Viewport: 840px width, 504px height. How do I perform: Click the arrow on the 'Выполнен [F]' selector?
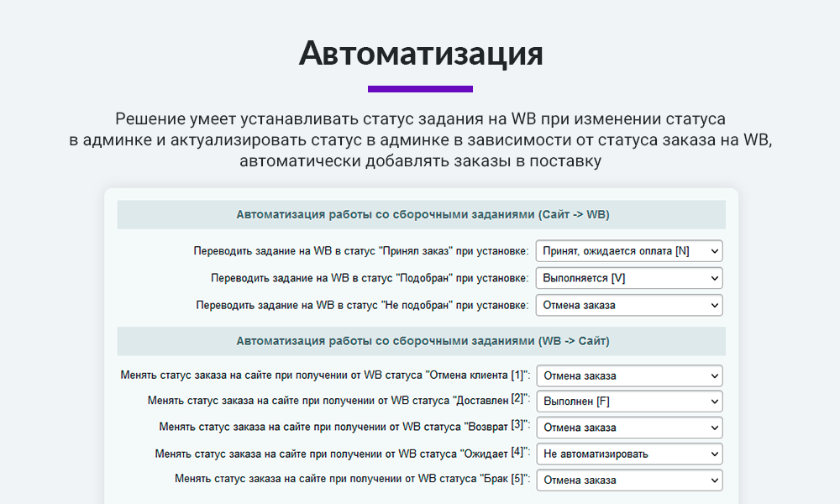click(714, 401)
